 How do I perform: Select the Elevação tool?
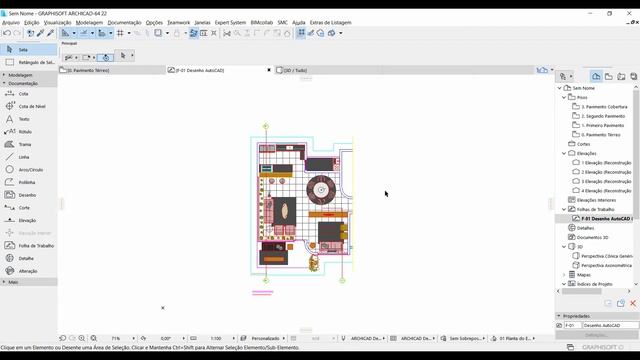pyautogui.click(x=29, y=220)
